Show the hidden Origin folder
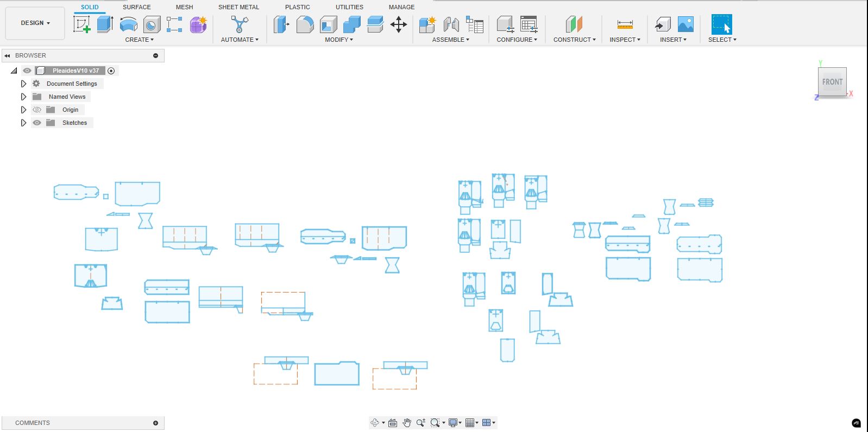 [37, 110]
